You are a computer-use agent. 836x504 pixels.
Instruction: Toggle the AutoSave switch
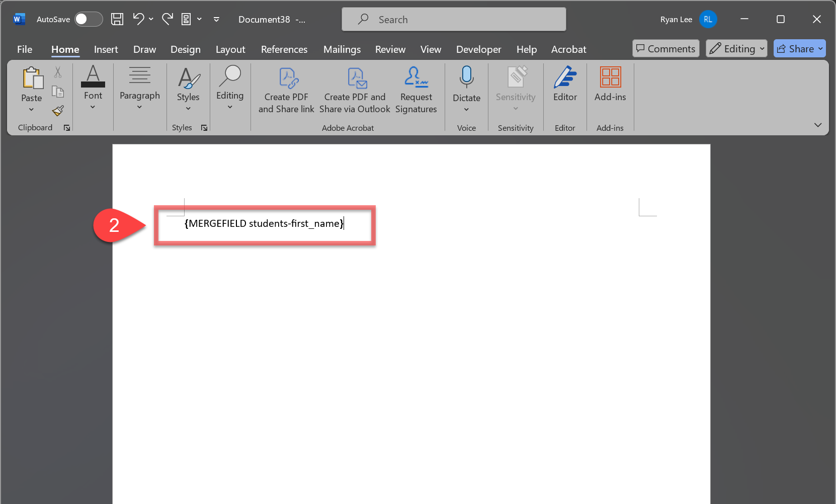coord(88,20)
